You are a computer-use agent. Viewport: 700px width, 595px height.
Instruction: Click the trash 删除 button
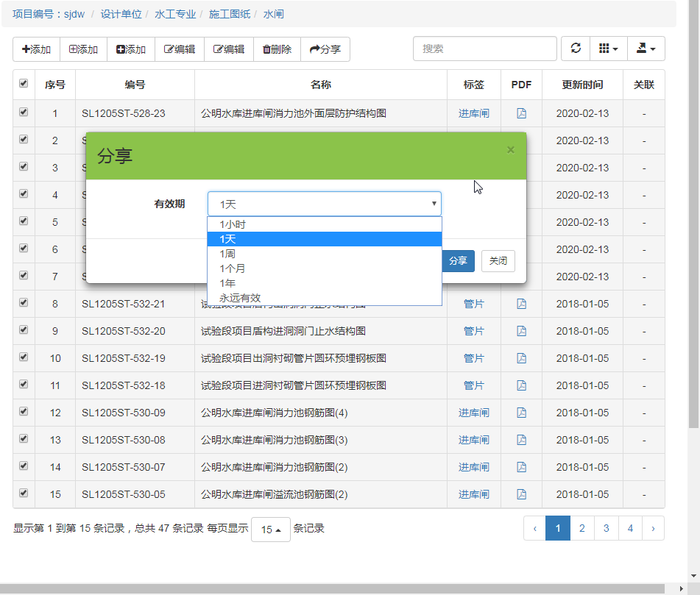point(277,49)
